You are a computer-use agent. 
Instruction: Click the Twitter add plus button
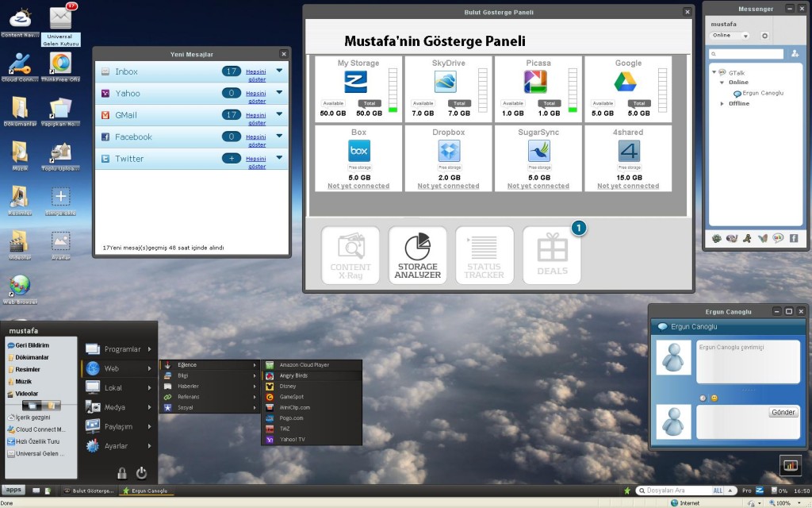coord(232,159)
